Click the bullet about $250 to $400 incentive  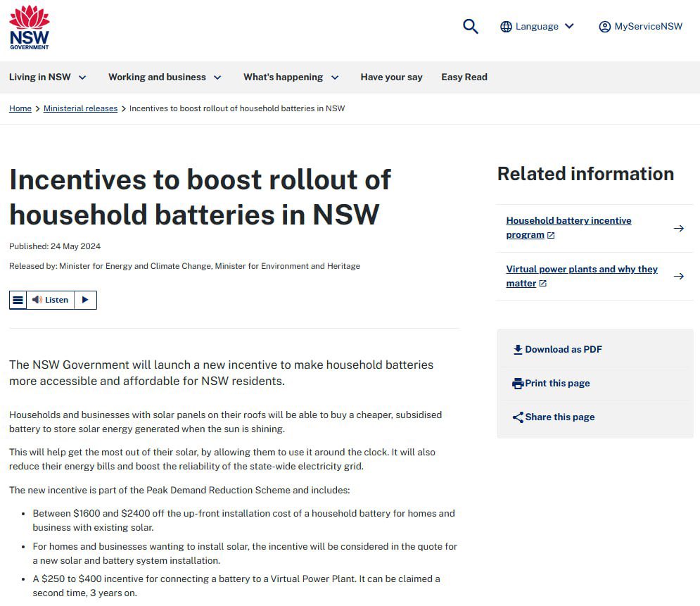tap(236, 586)
